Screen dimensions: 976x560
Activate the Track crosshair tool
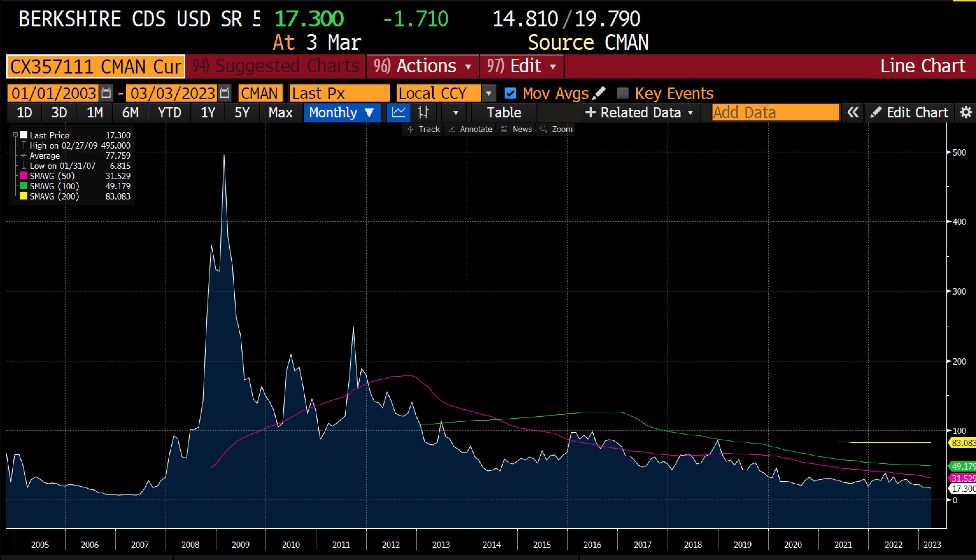[x=423, y=129]
